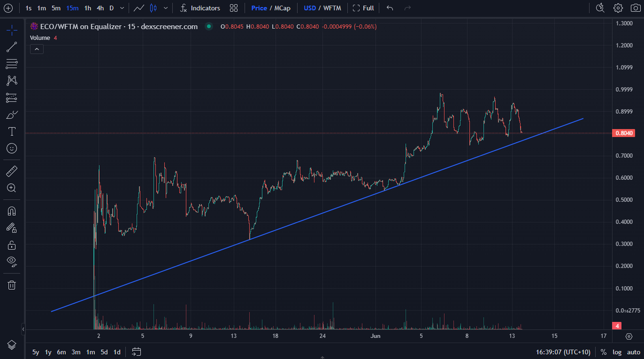Open chart settings gear icon
The height and width of the screenshot is (359, 644).
pyautogui.click(x=618, y=8)
